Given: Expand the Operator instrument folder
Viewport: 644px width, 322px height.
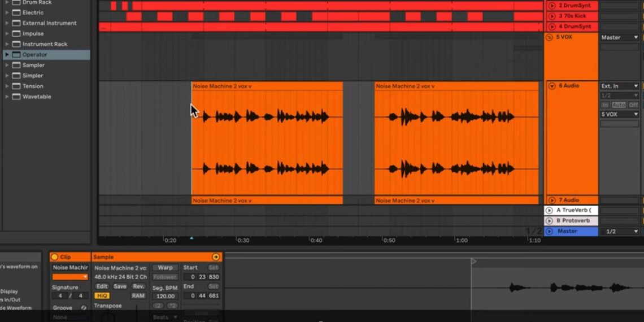Looking at the screenshot, I should click(x=7, y=55).
